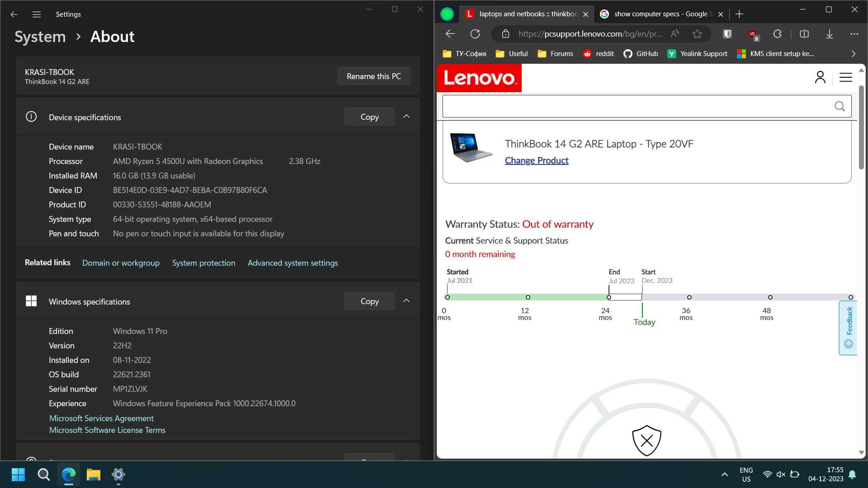The height and width of the screenshot is (488, 868).
Task: Open Microsoft Services Agreement link
Action: click(101, 418)
